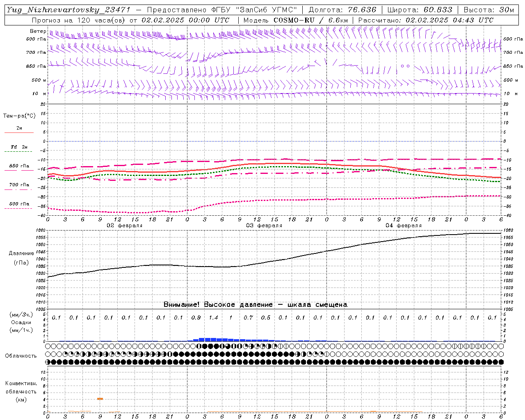This screenshot has height=420, width=525.
Task: Click the 10 м wind level label on left
Action: tap(39, 94)
